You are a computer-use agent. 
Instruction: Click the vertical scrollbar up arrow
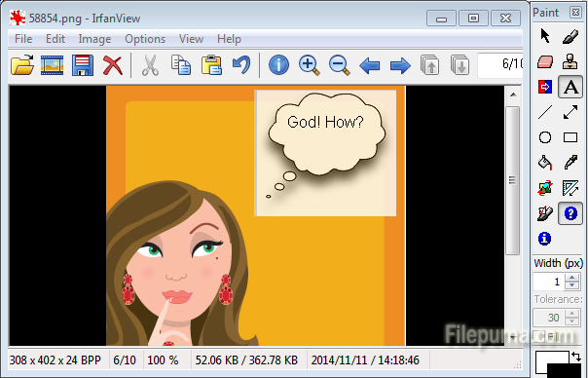coord(513,94)
